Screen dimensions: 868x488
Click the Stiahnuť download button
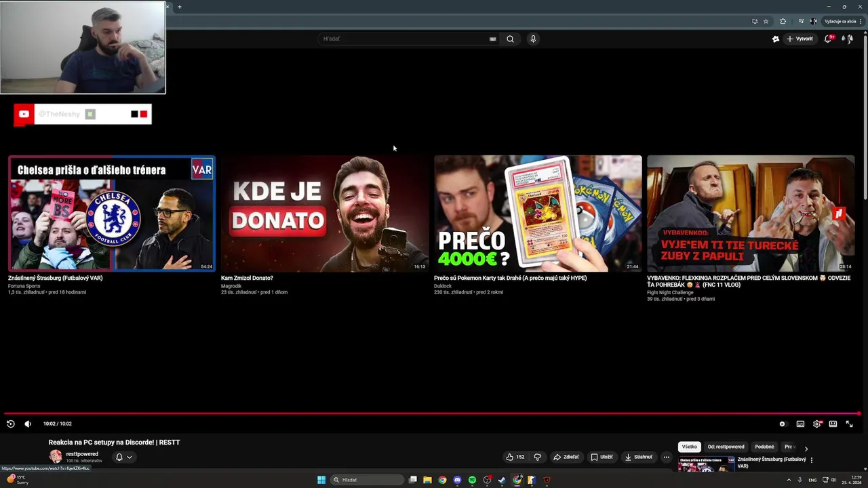pos(638,457)
